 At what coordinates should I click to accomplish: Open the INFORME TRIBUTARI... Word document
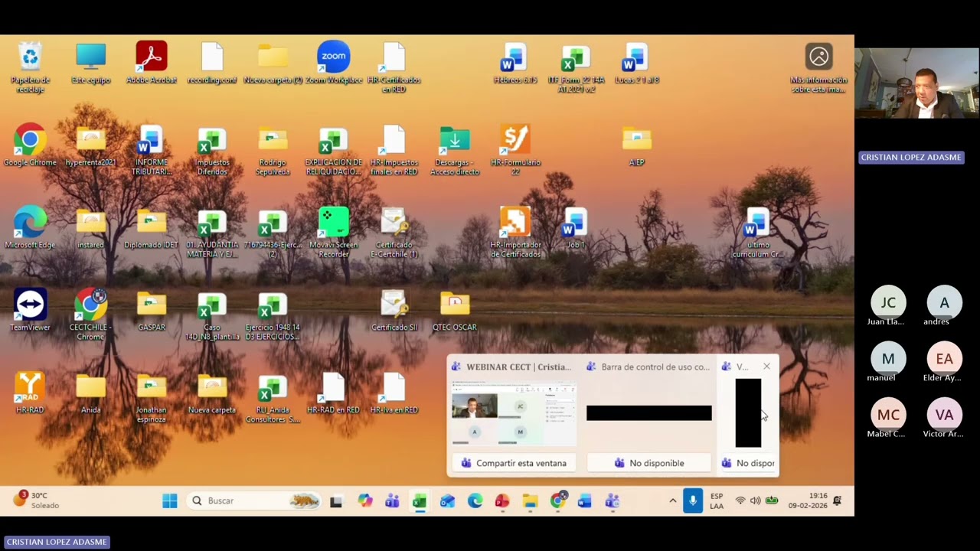click(151, 150)
